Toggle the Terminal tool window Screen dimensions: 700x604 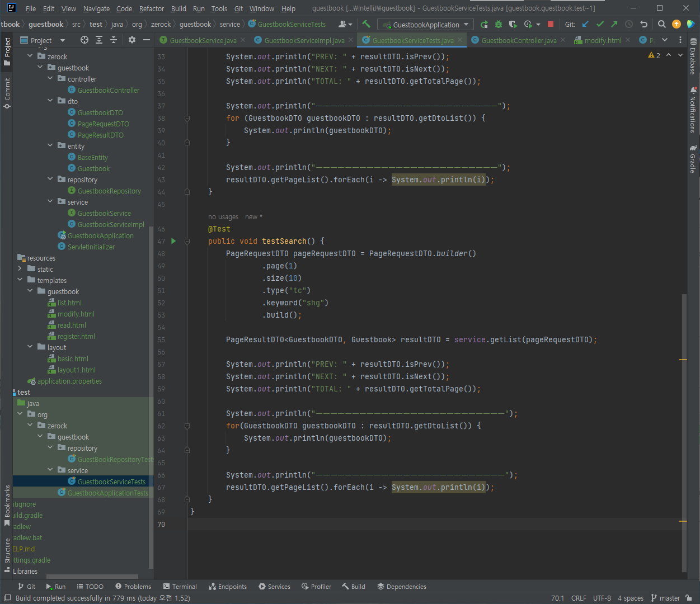(180, 587)
